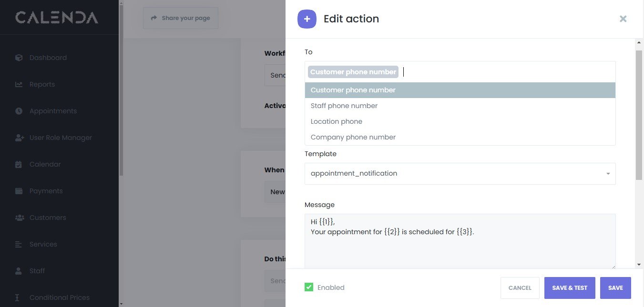Image resolution: width=644 pixels, height=307 pixels.
Task: Click the Customers group icon
Action: pos(19,218)
